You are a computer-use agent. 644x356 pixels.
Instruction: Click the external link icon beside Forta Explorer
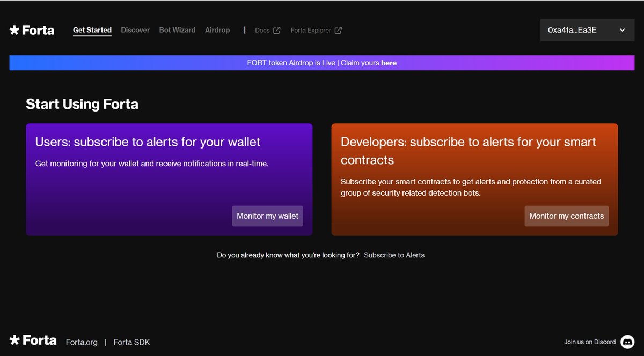tap(338, 30)
